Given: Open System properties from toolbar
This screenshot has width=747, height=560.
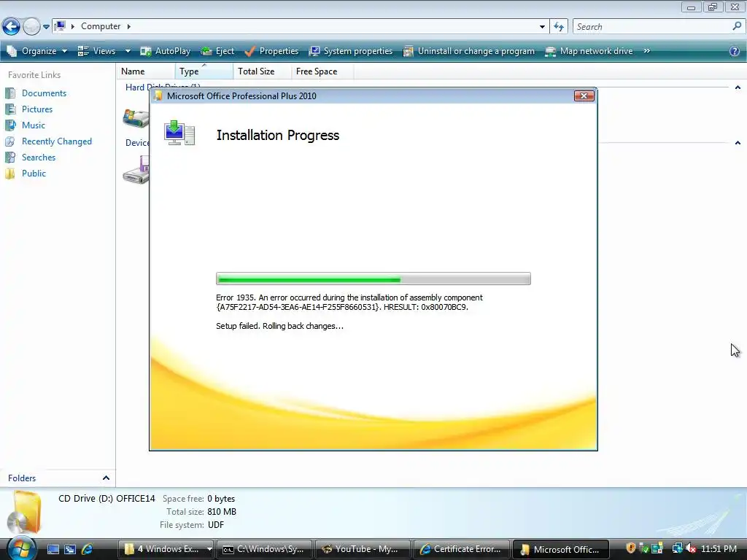Looking at the screenshot, I should [351, 51].
